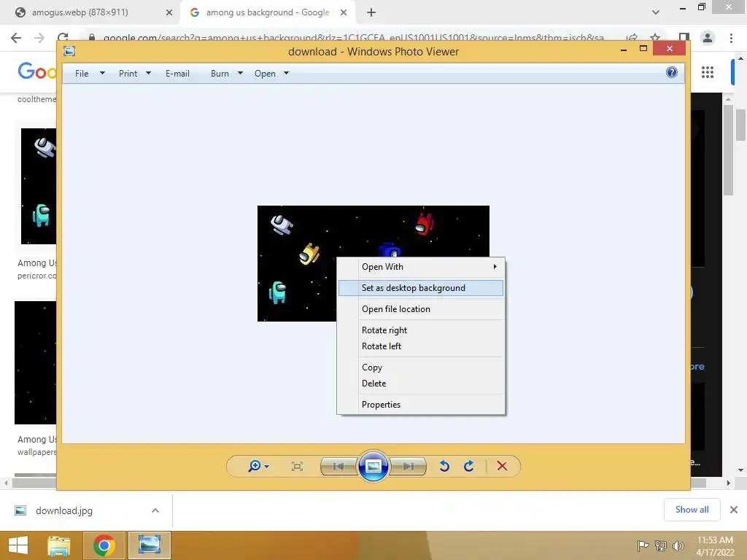Close the among us background tab
The image size is (747, 560).
344,12
